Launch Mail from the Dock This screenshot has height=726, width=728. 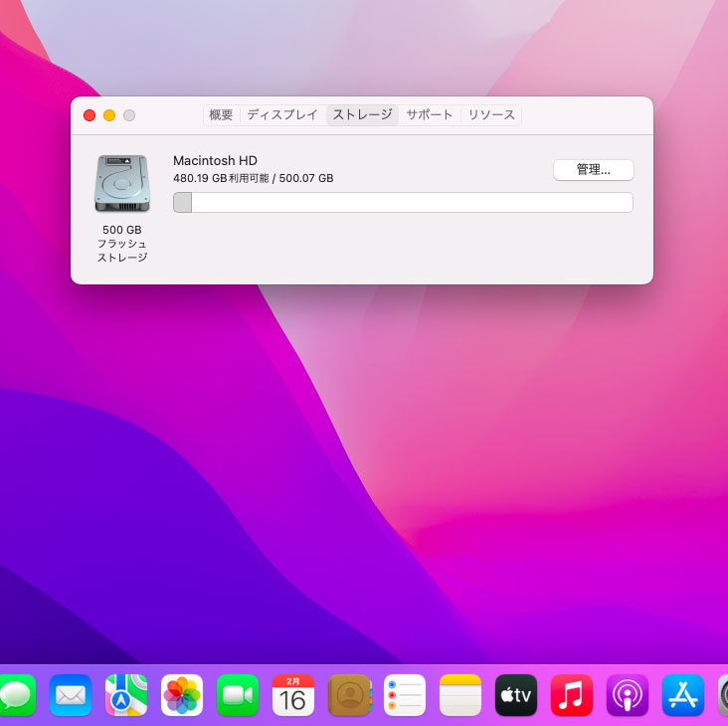point(70,695)
